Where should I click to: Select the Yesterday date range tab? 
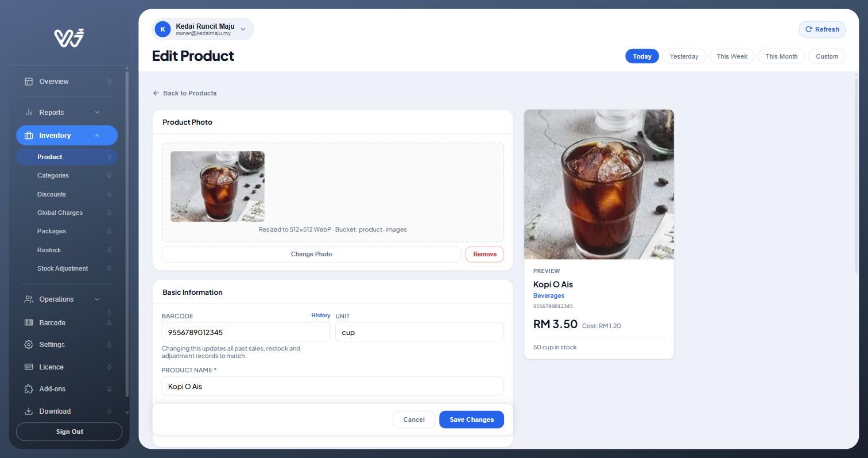click(x=684, y=56)
